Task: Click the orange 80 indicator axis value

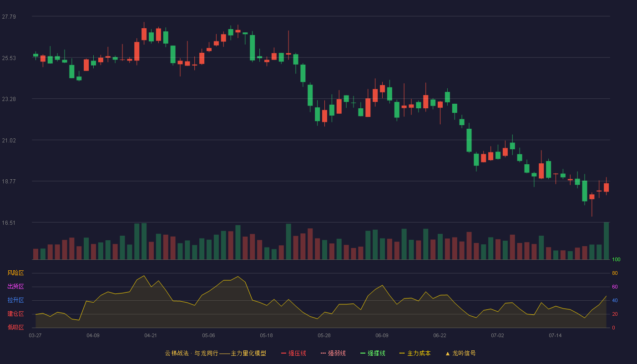Action: (615, 273)
